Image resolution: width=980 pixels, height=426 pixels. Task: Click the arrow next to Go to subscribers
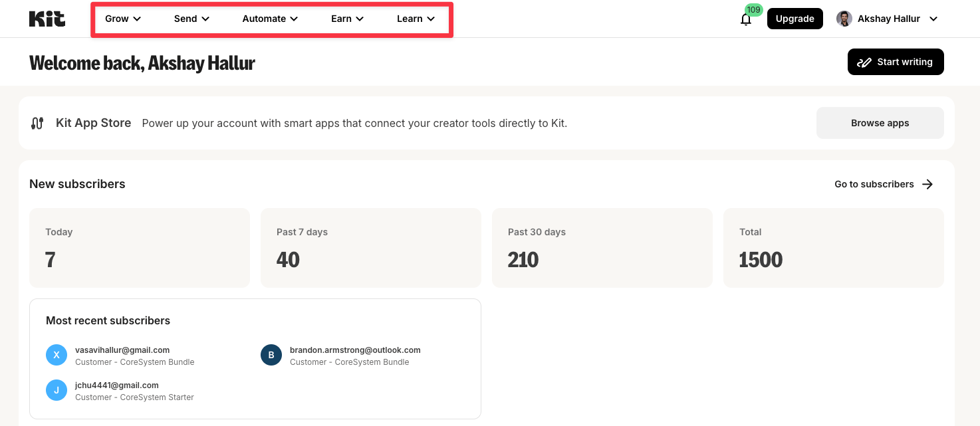pyautogui.click(x=928, y=184)
